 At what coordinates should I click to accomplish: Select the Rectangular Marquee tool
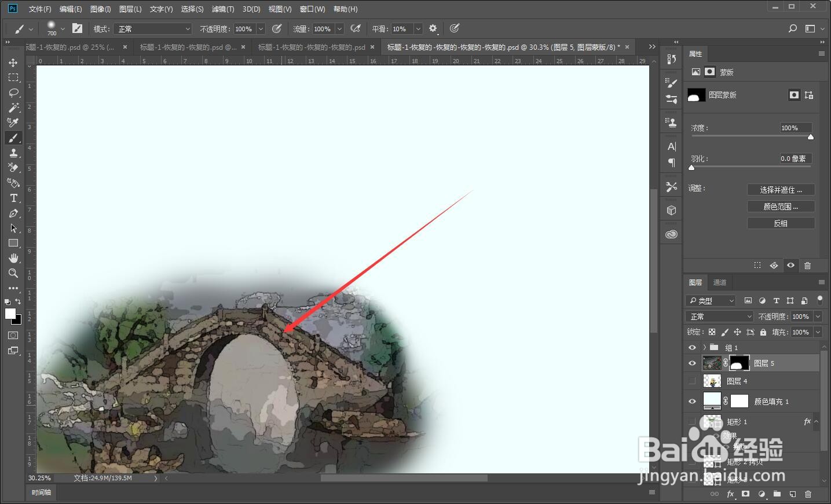point(13,78)
